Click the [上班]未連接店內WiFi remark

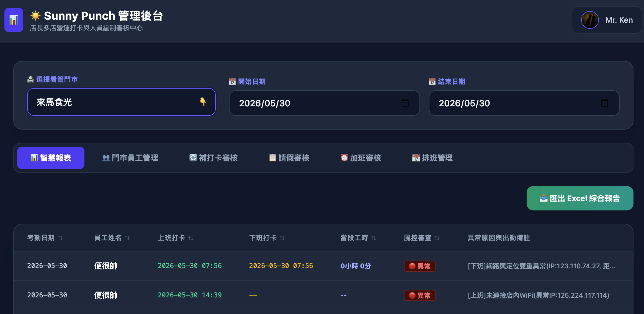tap(539, 295)
